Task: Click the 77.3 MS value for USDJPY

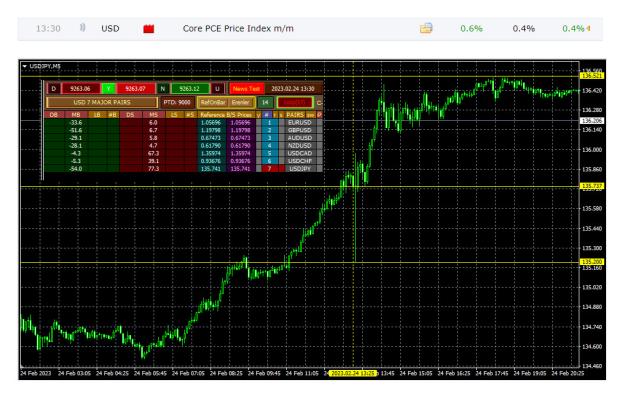Action: click(x=153, y=169)
